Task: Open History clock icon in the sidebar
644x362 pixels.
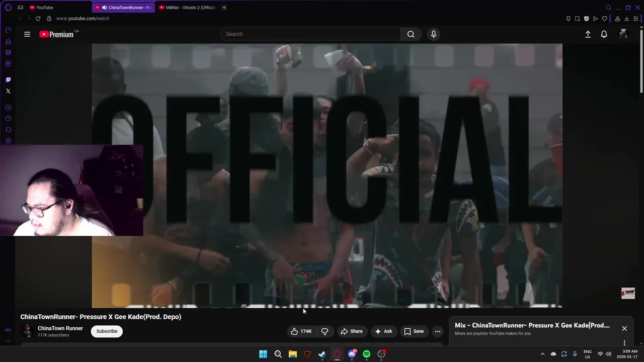Action: tap(8, 119)
